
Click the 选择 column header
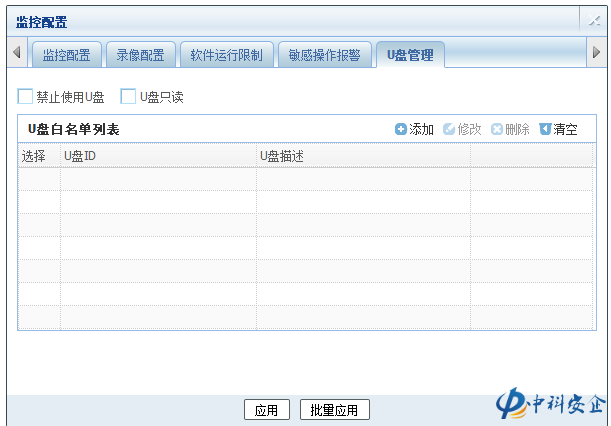[39, 156]
